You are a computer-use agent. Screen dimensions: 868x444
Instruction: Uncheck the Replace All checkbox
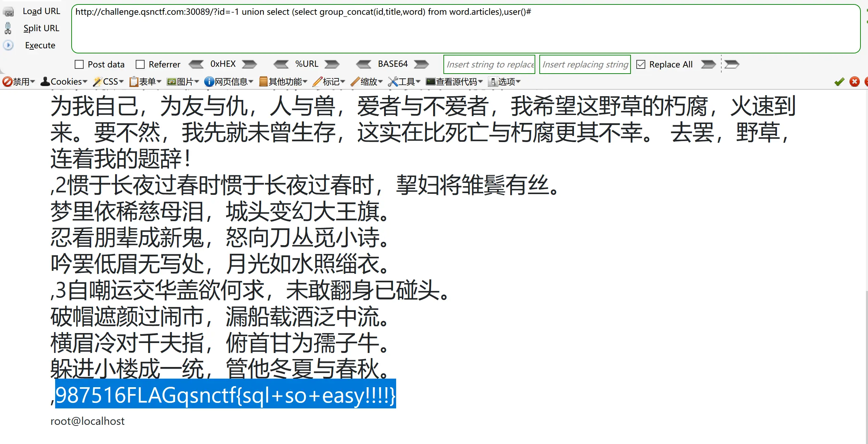tap(640, 64)
